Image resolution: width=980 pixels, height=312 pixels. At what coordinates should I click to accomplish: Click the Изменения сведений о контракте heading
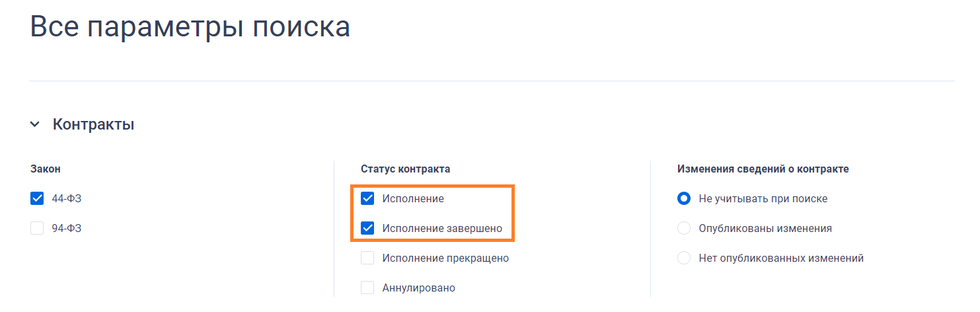point(763,169)
